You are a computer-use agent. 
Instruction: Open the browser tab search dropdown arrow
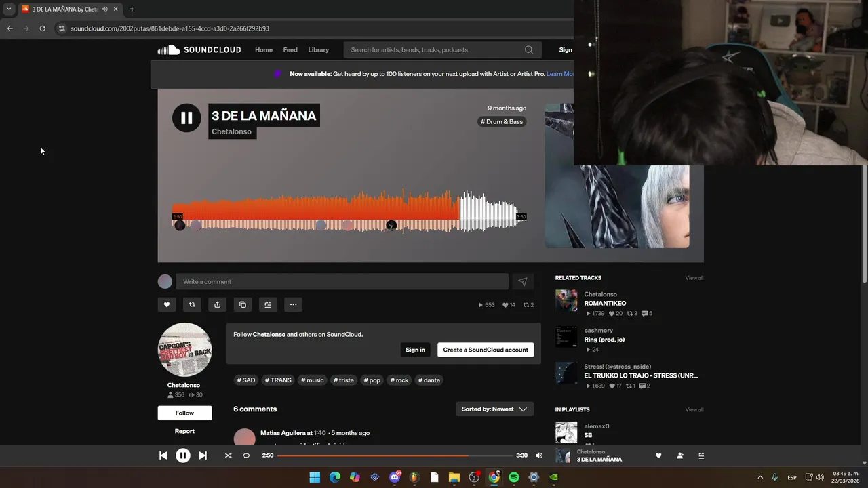pyautogui.click(x=9, y=9)
